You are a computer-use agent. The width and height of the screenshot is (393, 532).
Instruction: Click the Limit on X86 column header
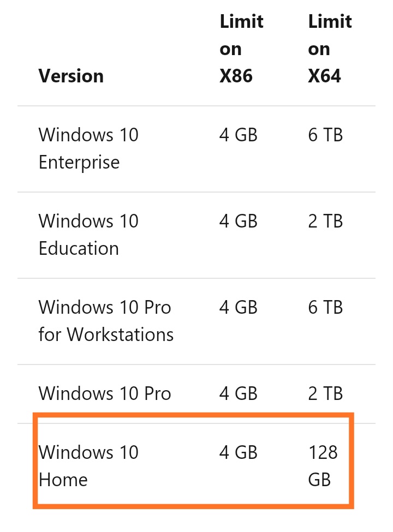241,49
